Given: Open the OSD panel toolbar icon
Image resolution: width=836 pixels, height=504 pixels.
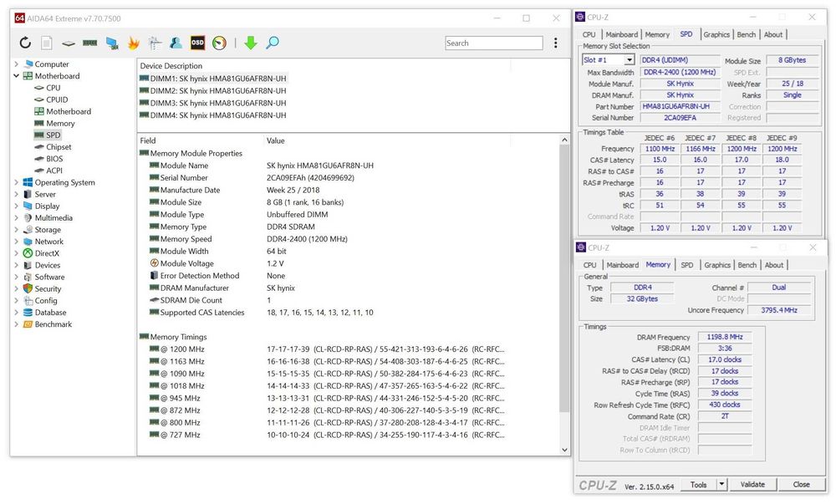Looking at the screenshot, I should pos(197,43).
